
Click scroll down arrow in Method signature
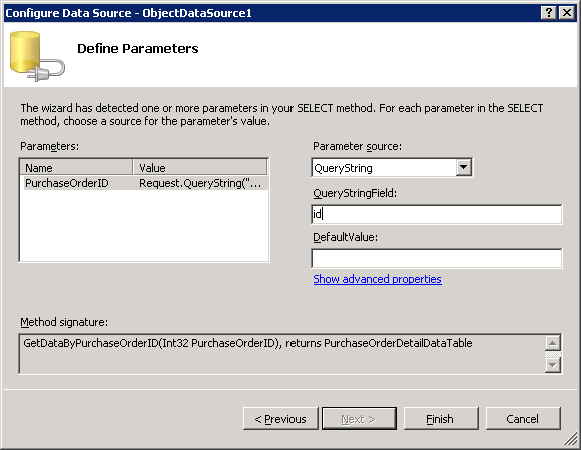tap(552, 365)
